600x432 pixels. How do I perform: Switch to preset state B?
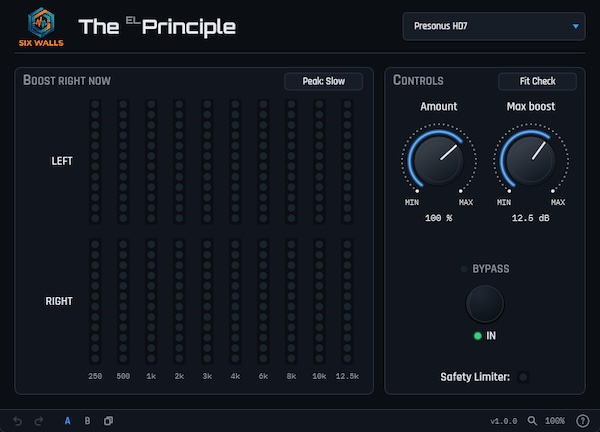coord(87,421)
